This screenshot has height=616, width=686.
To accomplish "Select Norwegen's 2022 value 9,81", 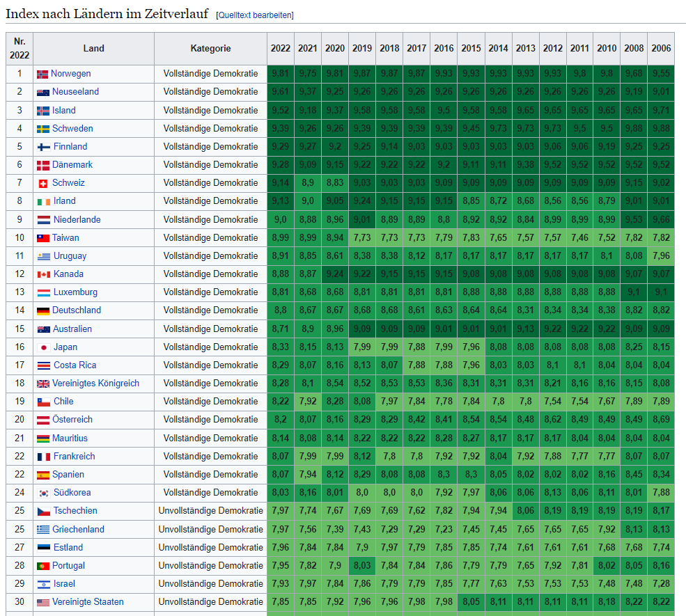I will pyautogui.click(x=281, y=74).
